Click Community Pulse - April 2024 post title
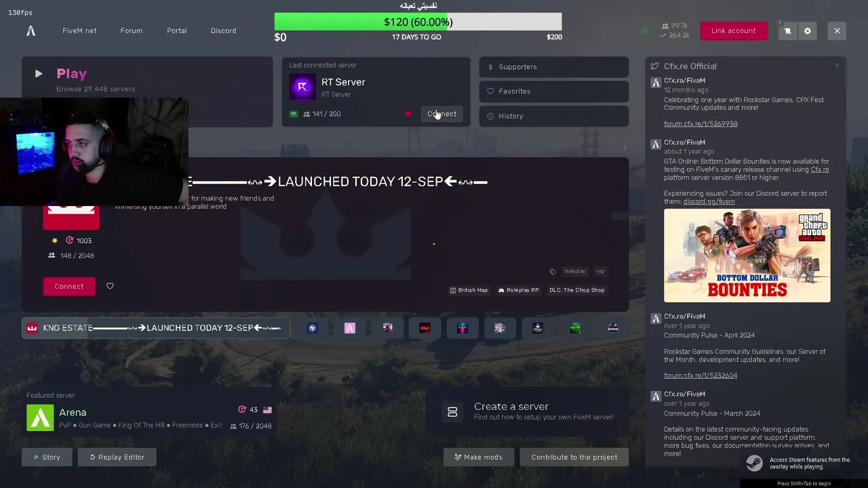 coord(709,335)
